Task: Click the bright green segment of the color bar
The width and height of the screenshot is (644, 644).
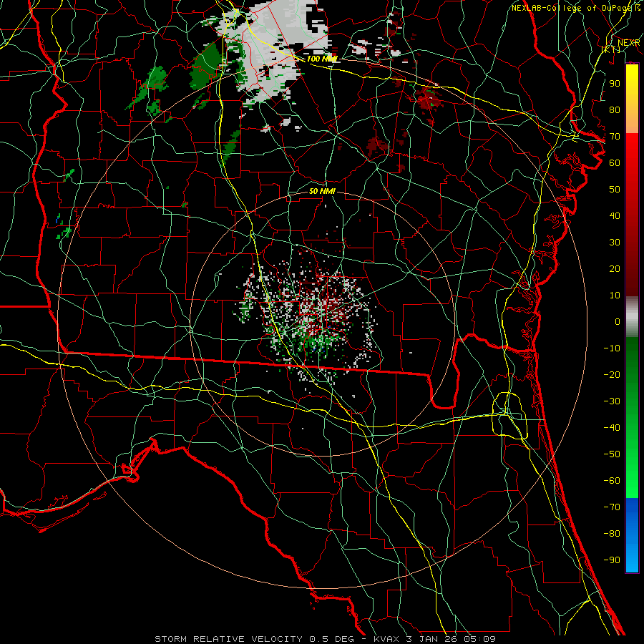Action: [x=632, y=464]
